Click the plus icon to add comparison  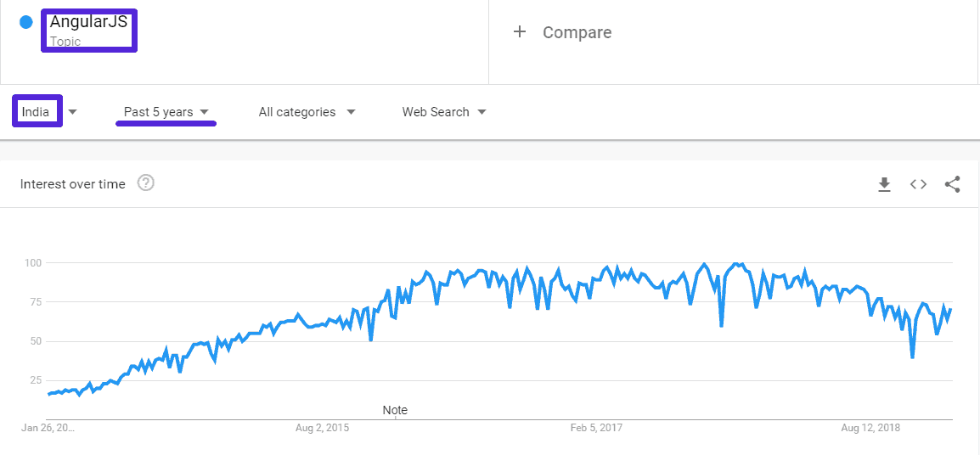click(520, 32)
